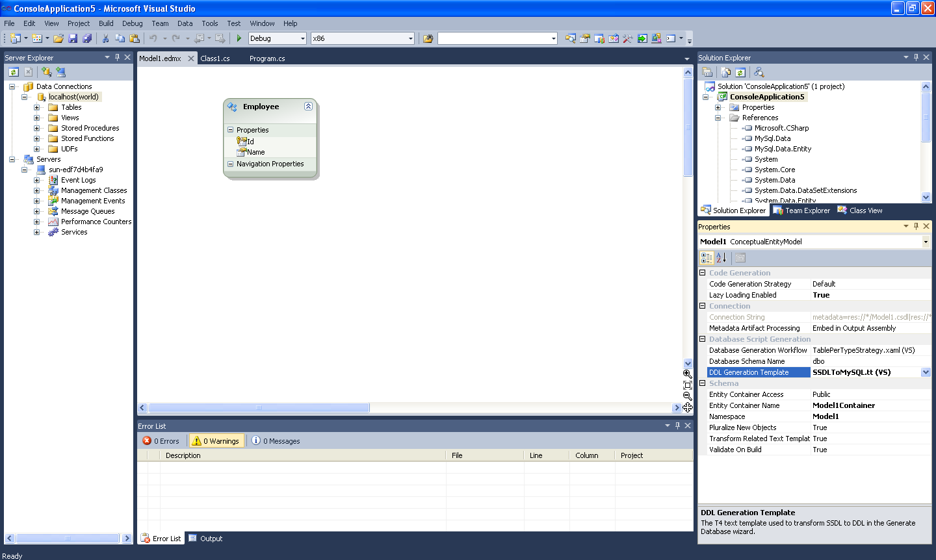Expand the Tables node under localhost(world)
The height and width of the screenshot is (560, 936).
click(37, 107)
